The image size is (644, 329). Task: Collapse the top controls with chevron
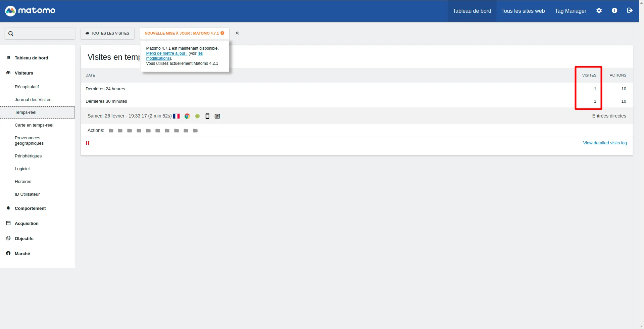pyautogui.click(x=237, y=33)
